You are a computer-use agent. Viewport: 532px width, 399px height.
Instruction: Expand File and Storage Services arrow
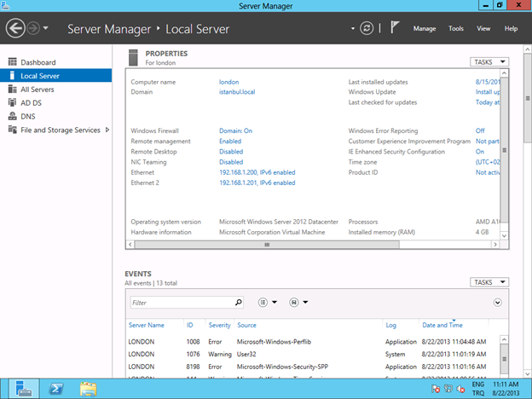pyautogui.click(x=107, y=130)
